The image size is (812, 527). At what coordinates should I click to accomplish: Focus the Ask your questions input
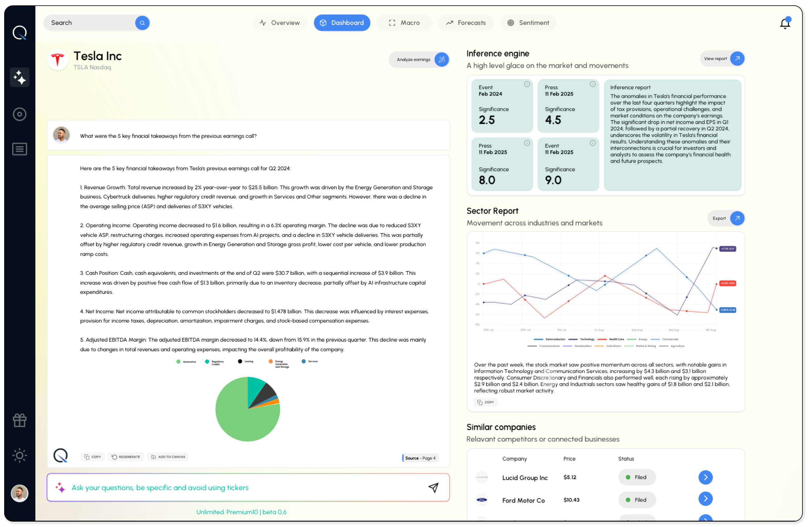pos(248,488)
